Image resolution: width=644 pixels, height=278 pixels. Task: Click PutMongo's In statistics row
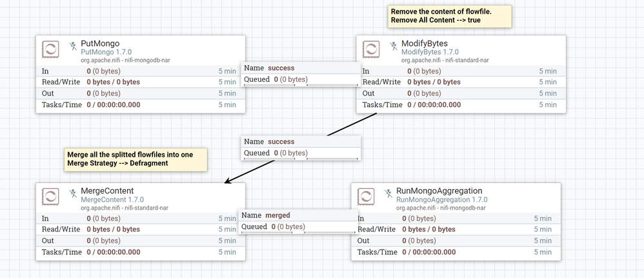click(x=141, y=71)
